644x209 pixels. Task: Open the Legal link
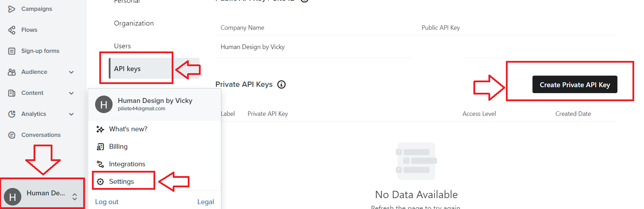point(206,202)
